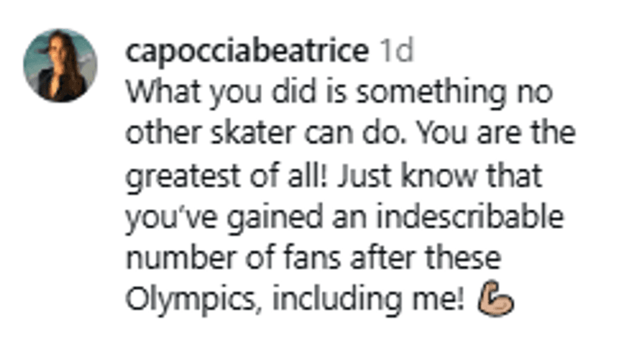Click the flexed bicep emoji
The height and width of the screenshot is (340, 644).
click(499, 301)
